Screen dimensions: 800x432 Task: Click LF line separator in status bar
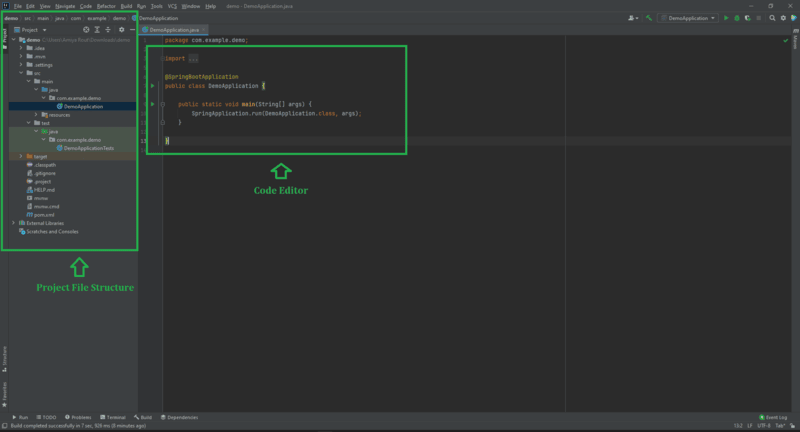pos(750,426)
